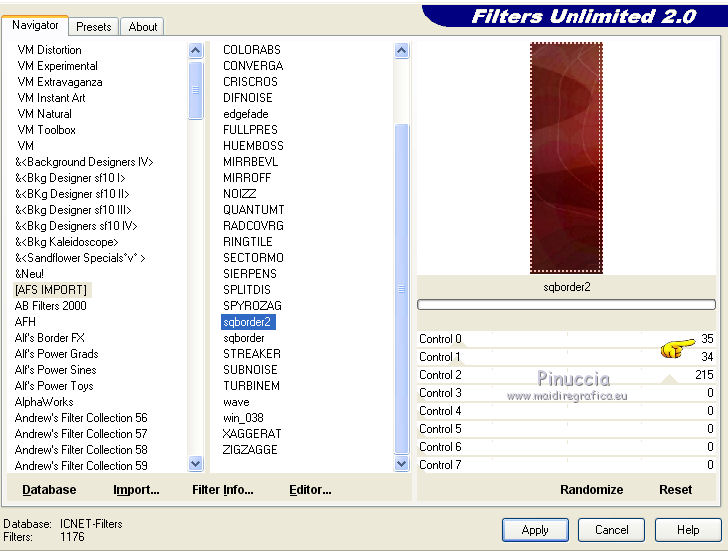
Task: Click the Control 3 slider
Action: point(566,393)
